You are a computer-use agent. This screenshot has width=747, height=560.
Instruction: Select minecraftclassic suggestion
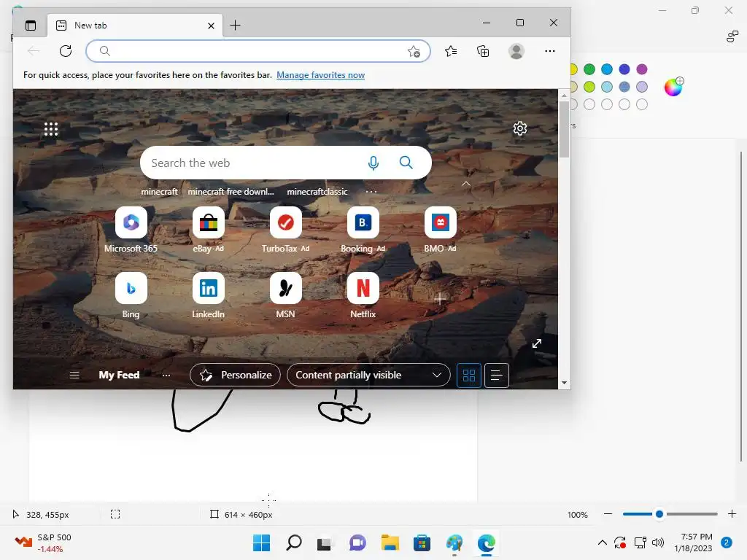click(x=317, y=192)
